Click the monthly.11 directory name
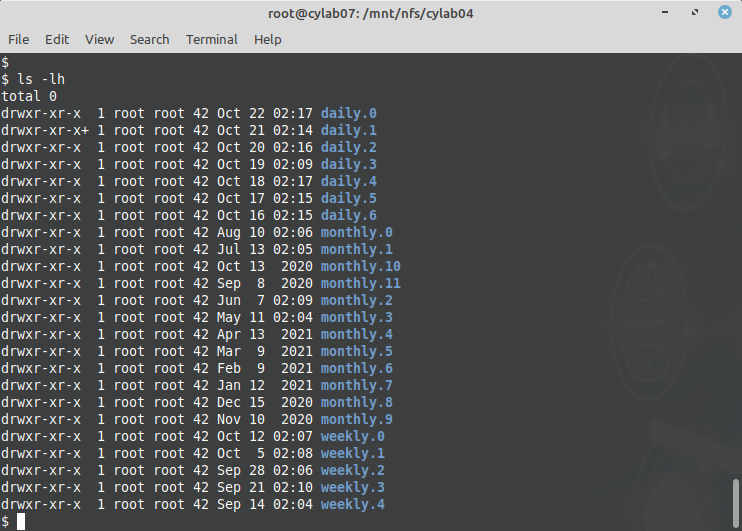Screen dimensions: 742x531 click(361, 283)
